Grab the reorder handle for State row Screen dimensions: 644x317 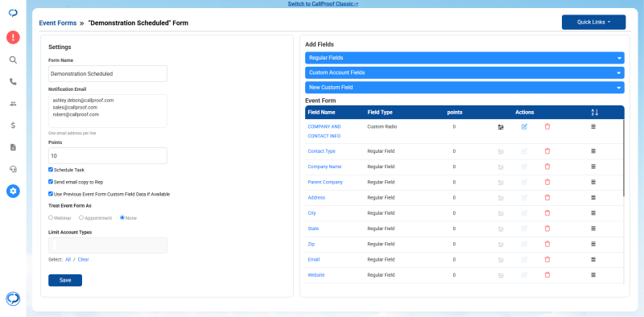tap(593, 228)
